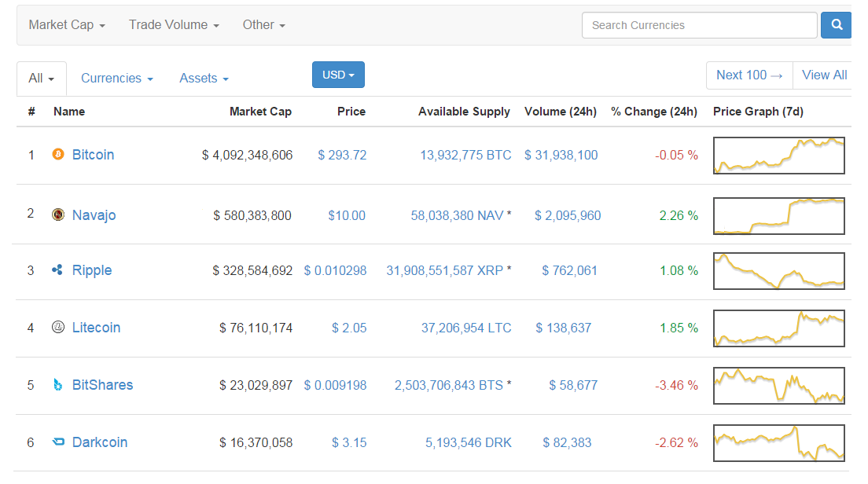868x484 pixels.
Task: Click Navajo change value 2.26 %
Action: pyautogui.click(x=679, y=215)
